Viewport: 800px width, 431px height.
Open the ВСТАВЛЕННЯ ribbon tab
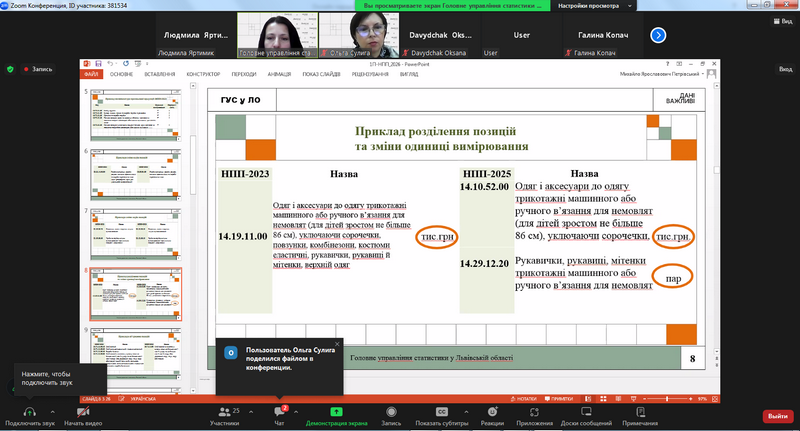click(x=160, y=74)
